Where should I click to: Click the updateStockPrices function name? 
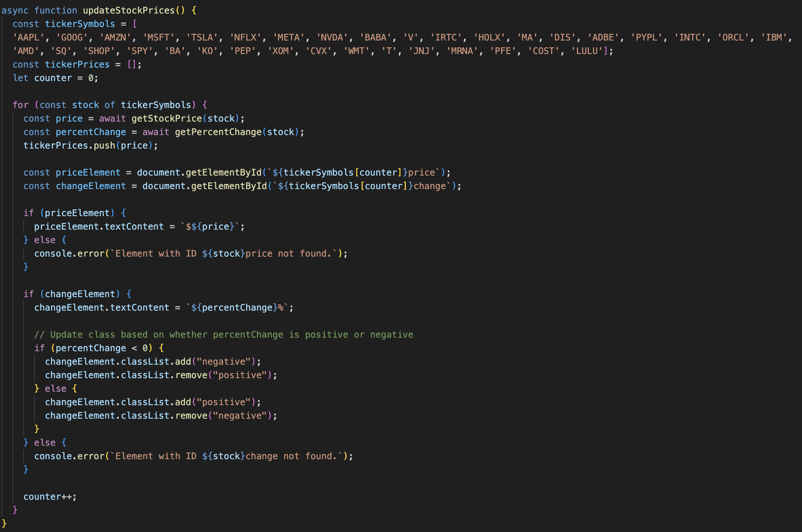129,11
